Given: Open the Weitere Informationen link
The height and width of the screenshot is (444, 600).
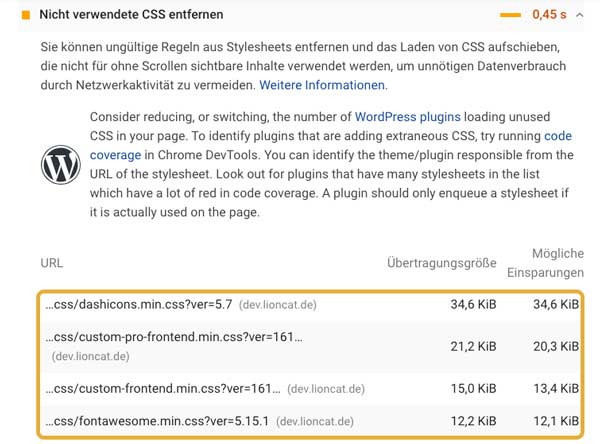Looking at the screenshot, I should click(x=322, y=85).
